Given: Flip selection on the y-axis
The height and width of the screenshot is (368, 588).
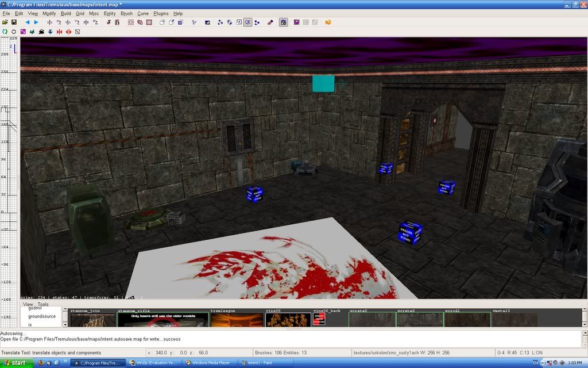Looking at the screenshot, I should [x=68, y=22].
